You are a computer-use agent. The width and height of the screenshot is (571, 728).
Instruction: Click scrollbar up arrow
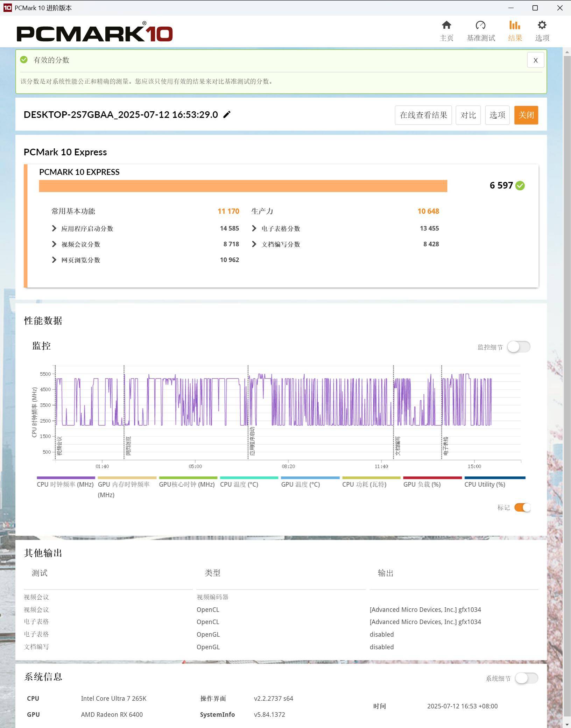[x=567, y=52]
